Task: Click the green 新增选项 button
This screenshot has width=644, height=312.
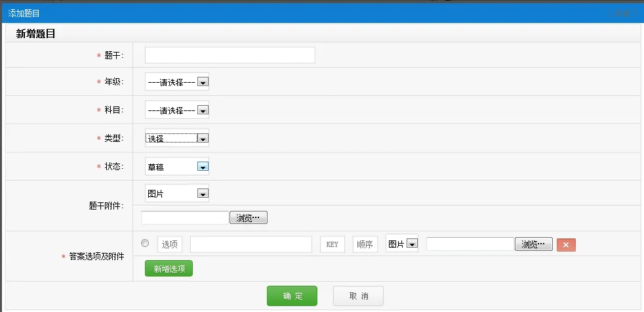Action: pos(169,269)
